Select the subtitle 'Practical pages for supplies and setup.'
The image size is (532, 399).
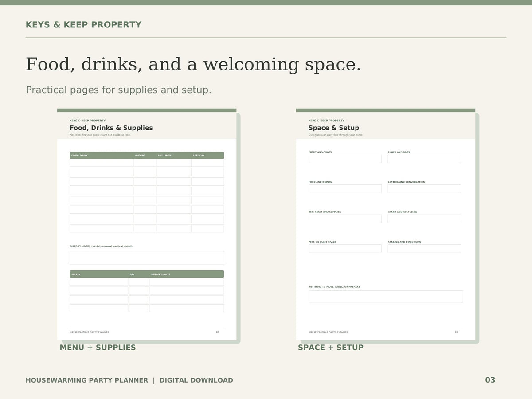pyautogui.click(x=119, y=90)
